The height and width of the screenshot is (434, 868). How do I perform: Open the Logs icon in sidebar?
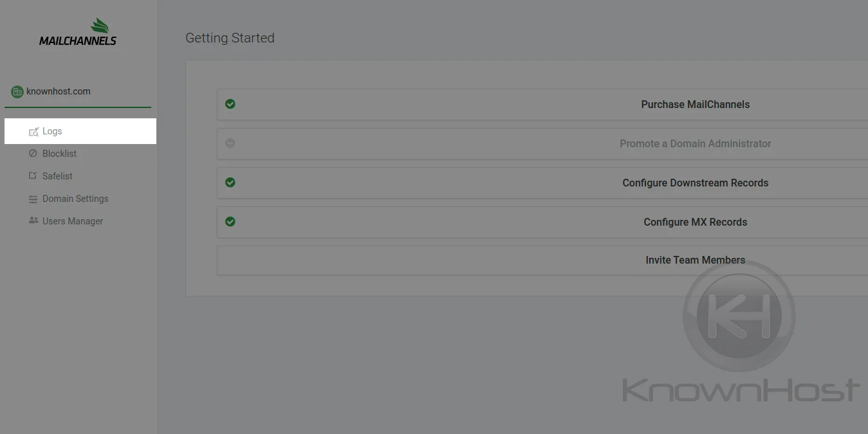pyautogui.click(x=33, y=132)
